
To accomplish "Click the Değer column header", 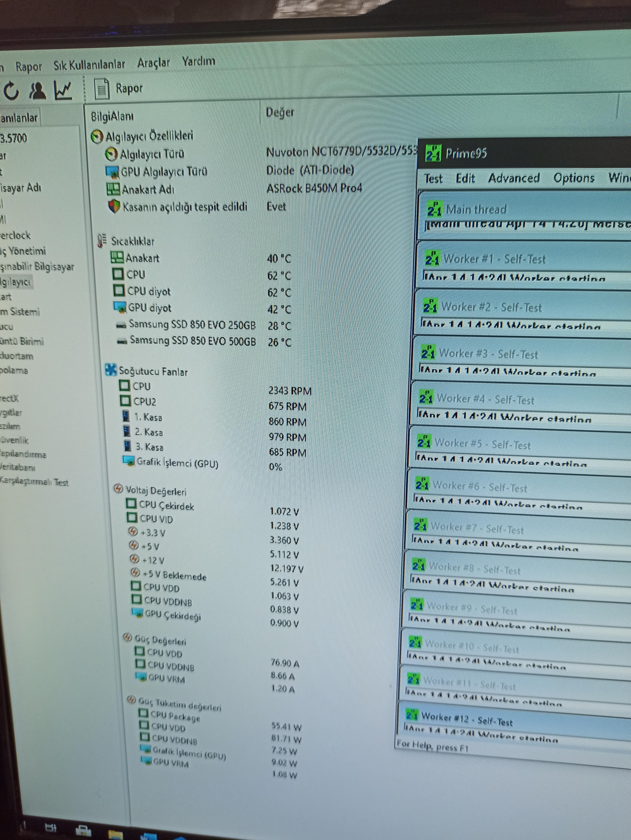I will 280,112.
